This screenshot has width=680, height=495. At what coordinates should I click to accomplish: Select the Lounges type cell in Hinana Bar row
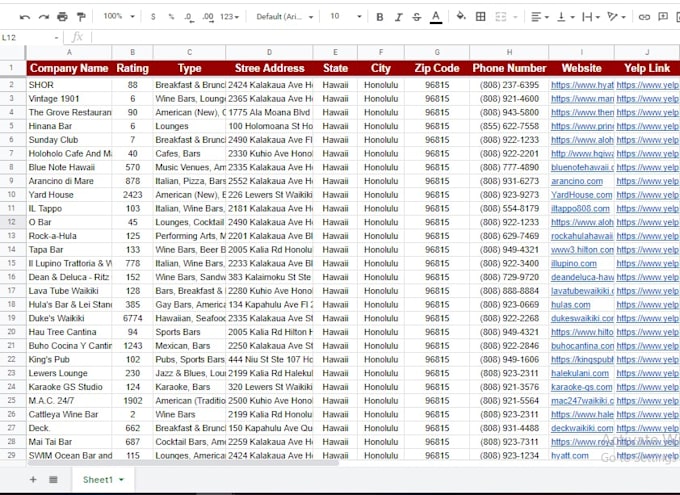coord(189,126)
